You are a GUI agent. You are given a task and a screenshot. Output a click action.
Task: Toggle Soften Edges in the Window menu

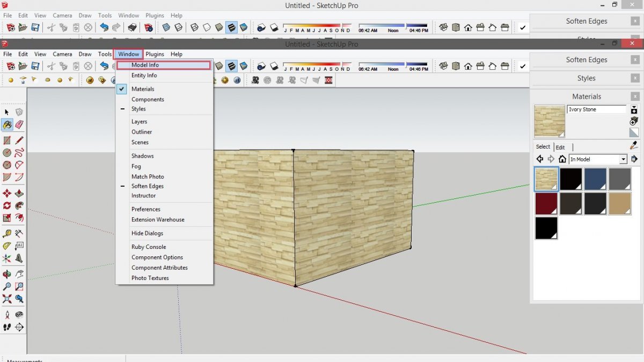pyautogui.click(x=148, y=186)
